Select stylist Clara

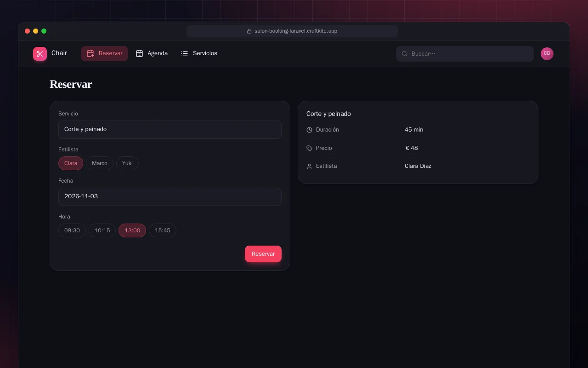click(71, 163)
